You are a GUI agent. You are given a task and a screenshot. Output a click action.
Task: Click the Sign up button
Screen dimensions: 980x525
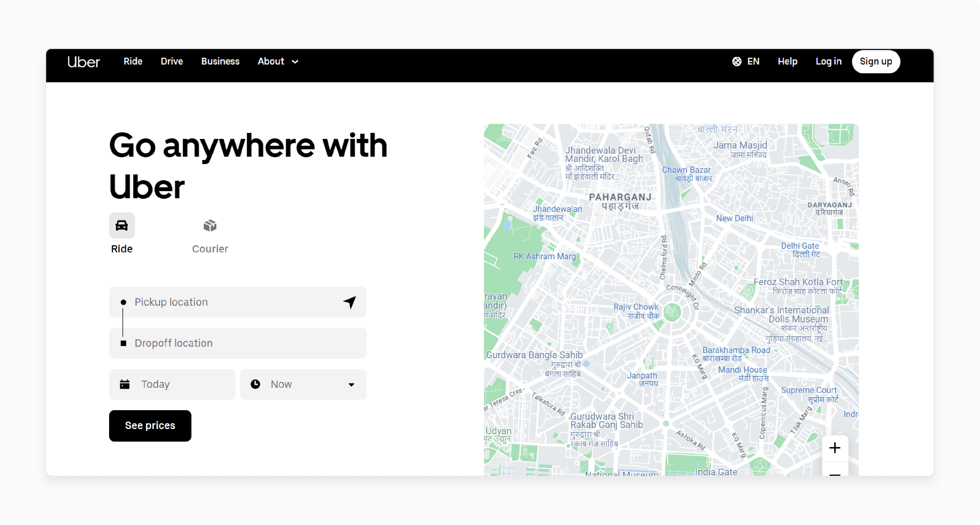876,61
